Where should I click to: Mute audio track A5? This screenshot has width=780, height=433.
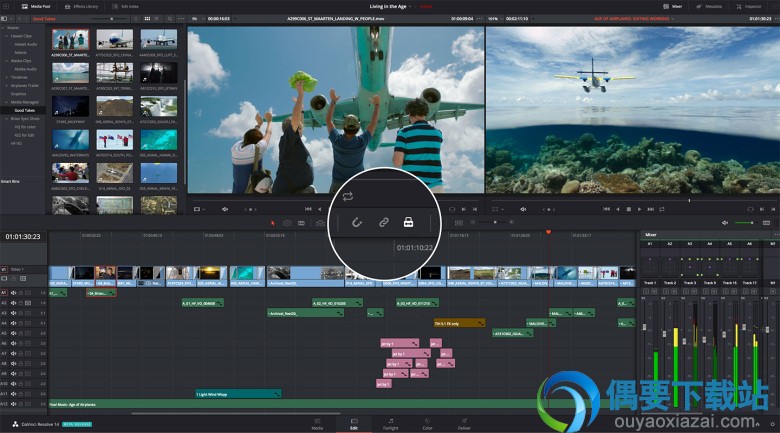[x=13, y=333]
